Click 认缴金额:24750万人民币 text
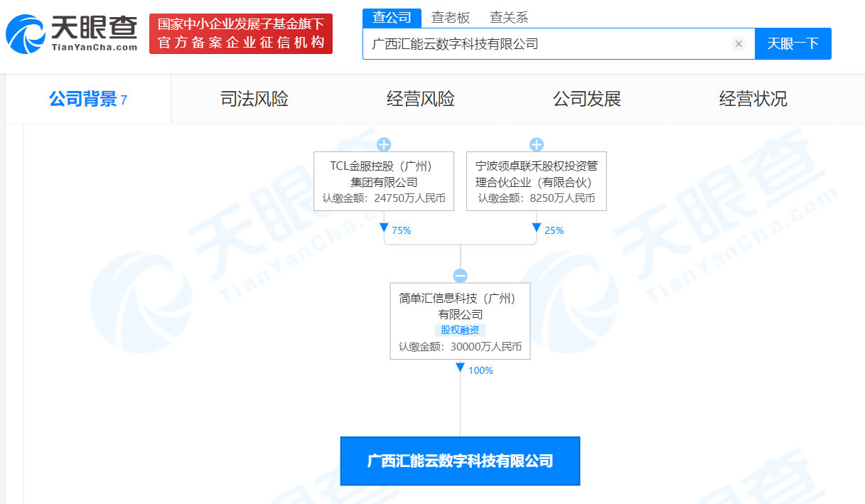The width and height of the screenshot is (865, 504). [x=384, y=198]
